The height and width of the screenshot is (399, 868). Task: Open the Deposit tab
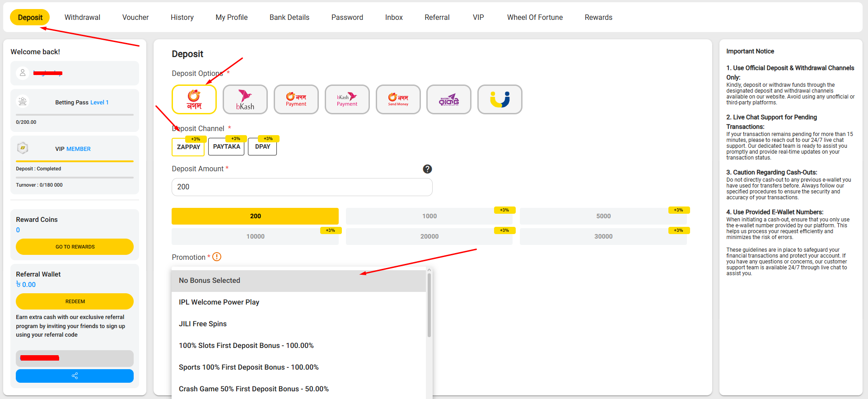pos(30,17)
